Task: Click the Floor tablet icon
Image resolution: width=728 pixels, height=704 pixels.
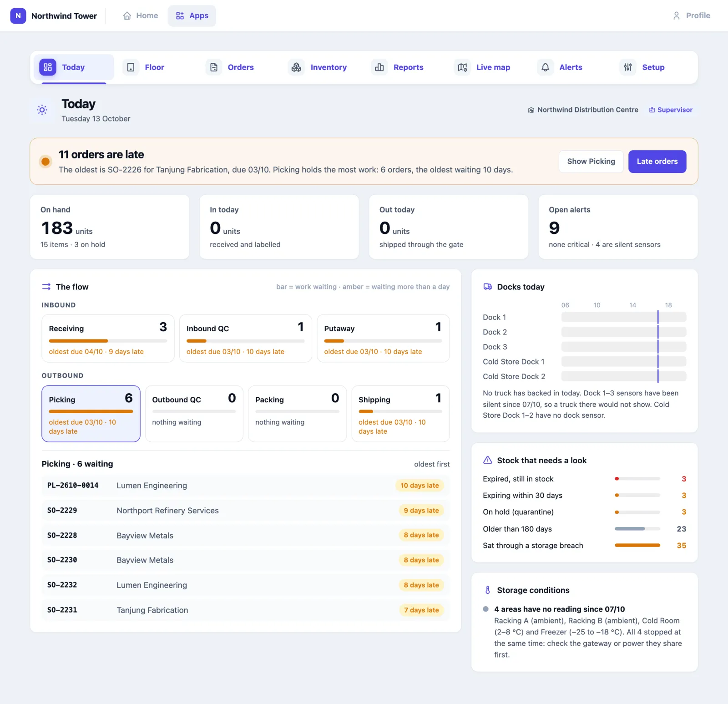Action: (x=131, y=67)
